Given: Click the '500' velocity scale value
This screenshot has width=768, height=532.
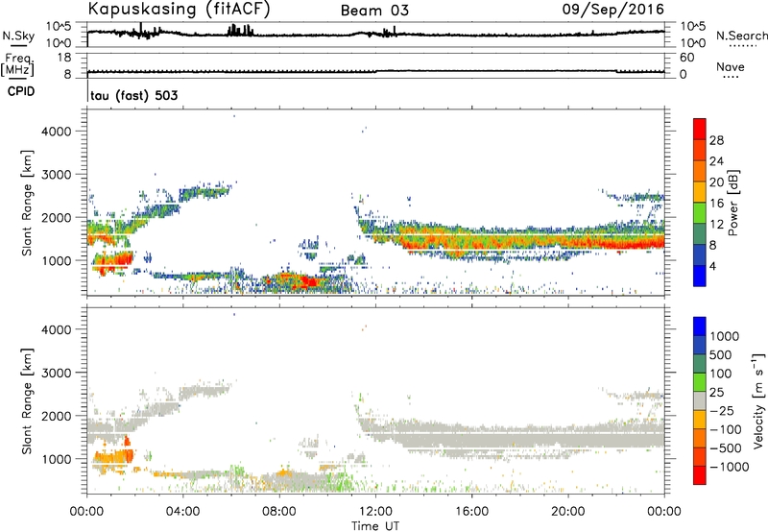Looking at the screenshot, I should click(722, 354).
